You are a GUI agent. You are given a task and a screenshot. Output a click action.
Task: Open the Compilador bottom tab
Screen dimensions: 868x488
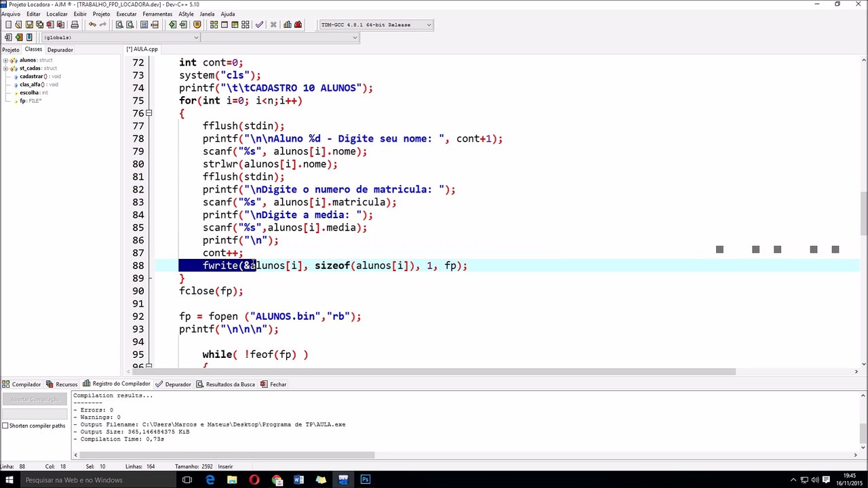[22, 384]
